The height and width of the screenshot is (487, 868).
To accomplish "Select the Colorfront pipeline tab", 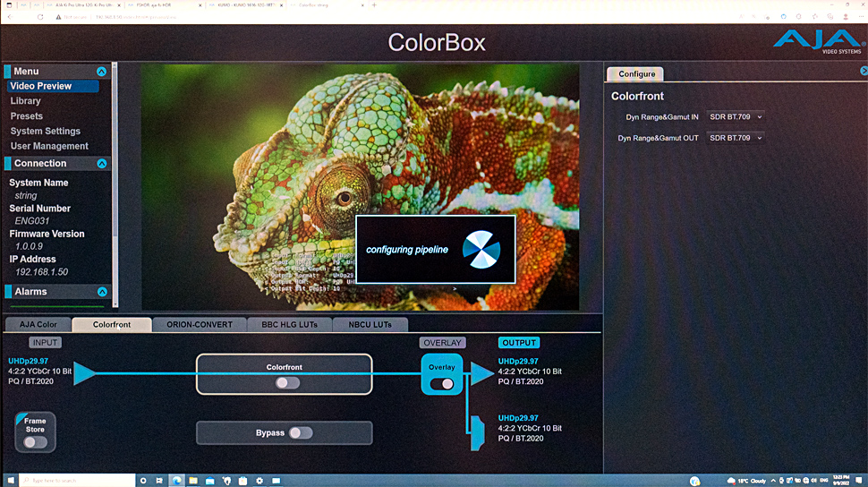I will [x=112, y=325].
